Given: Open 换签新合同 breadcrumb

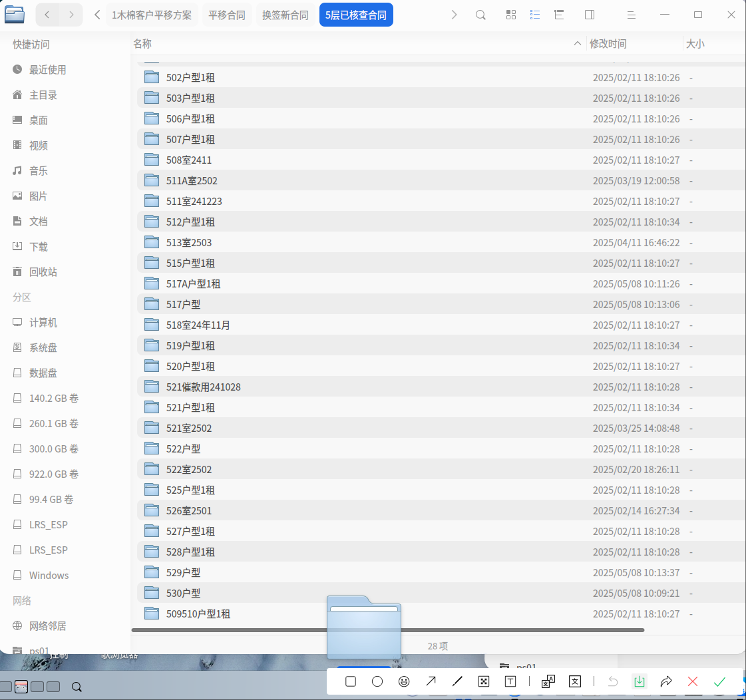Looking at the screenshot, I should click(x=285, y=15).
